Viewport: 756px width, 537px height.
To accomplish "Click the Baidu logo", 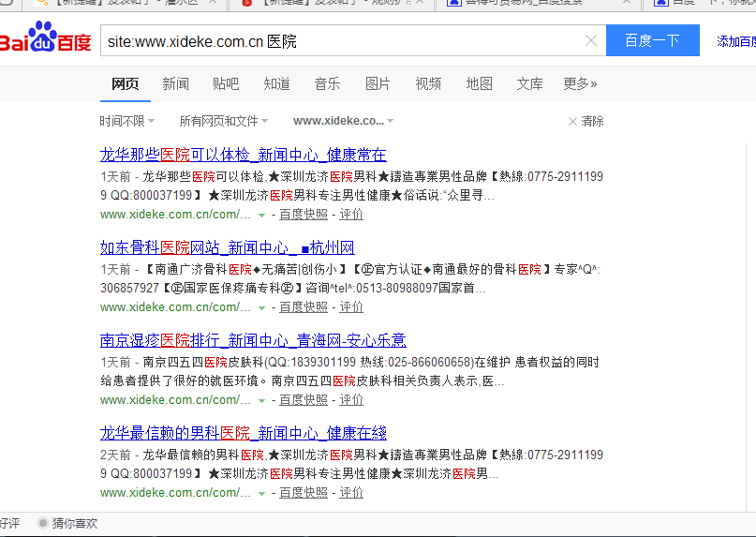I will 45,37.
